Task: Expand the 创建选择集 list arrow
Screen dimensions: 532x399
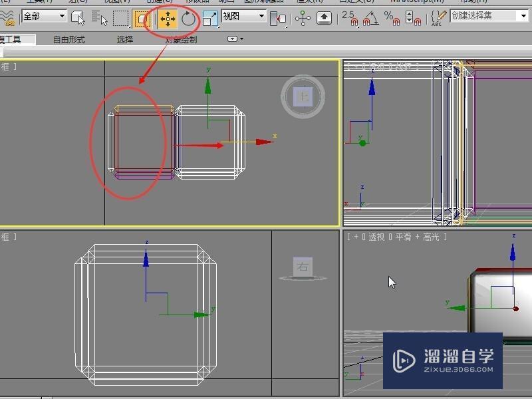Action: point(523,15)
